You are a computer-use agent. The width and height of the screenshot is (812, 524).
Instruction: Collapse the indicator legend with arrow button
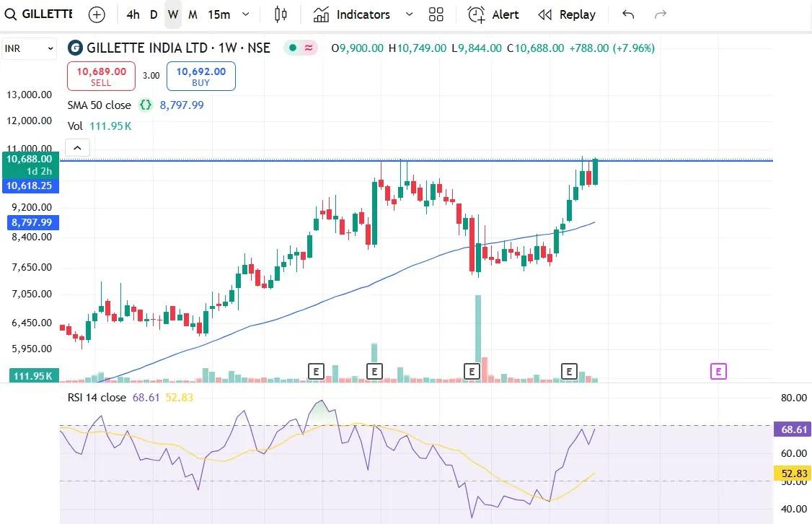pos(77,148)
